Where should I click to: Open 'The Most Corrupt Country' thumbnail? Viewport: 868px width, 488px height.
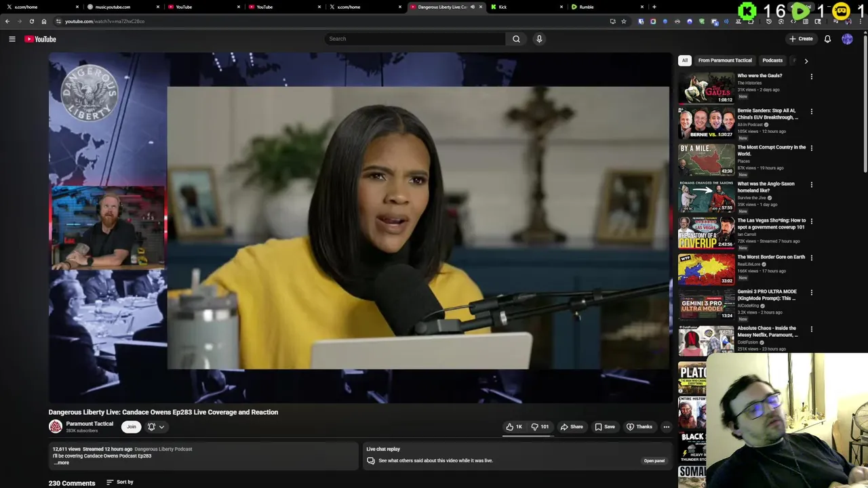coord(706,159)
